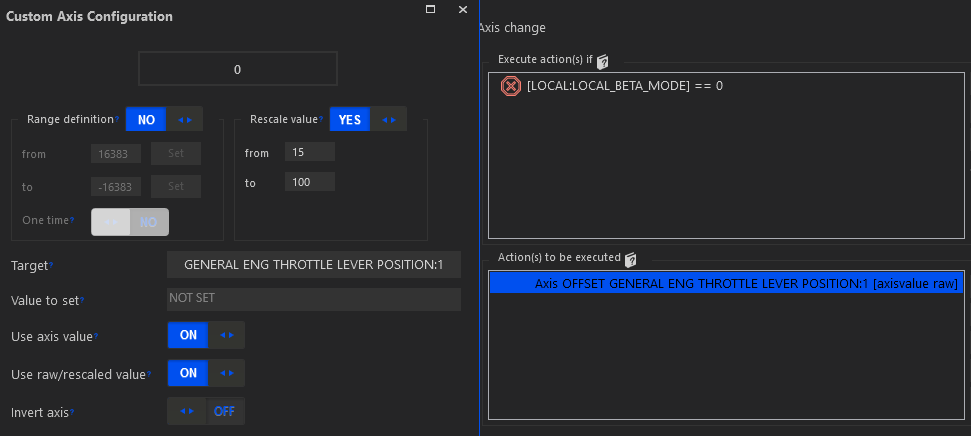Screen dimensions: 971x436
Task: Click the Set button for range to
Action: (176, 186)
